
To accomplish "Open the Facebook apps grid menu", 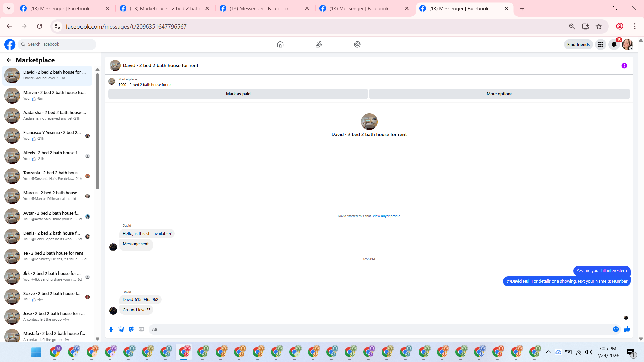I will 600,44.
